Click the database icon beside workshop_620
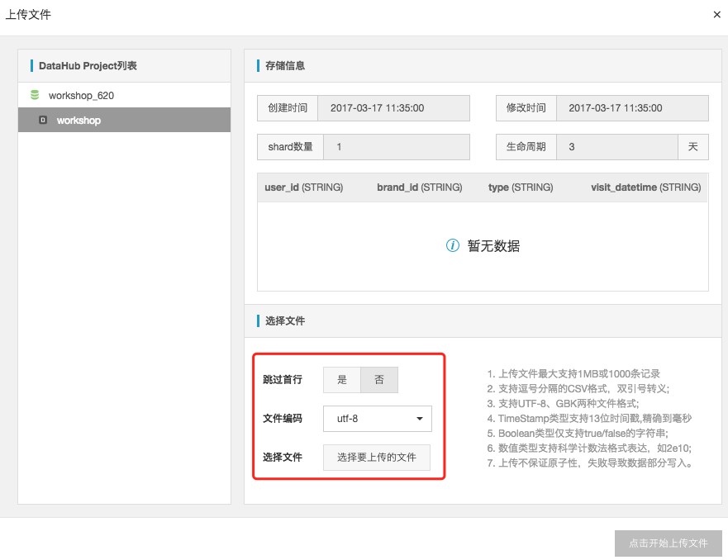The height and width of the screenshot is (560, 728). tap(34, 95)
